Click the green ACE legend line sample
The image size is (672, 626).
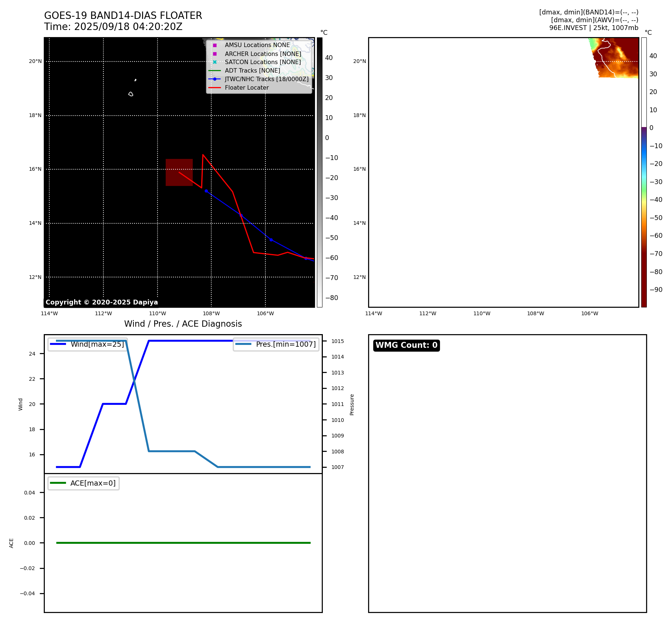tap(58, 483)
